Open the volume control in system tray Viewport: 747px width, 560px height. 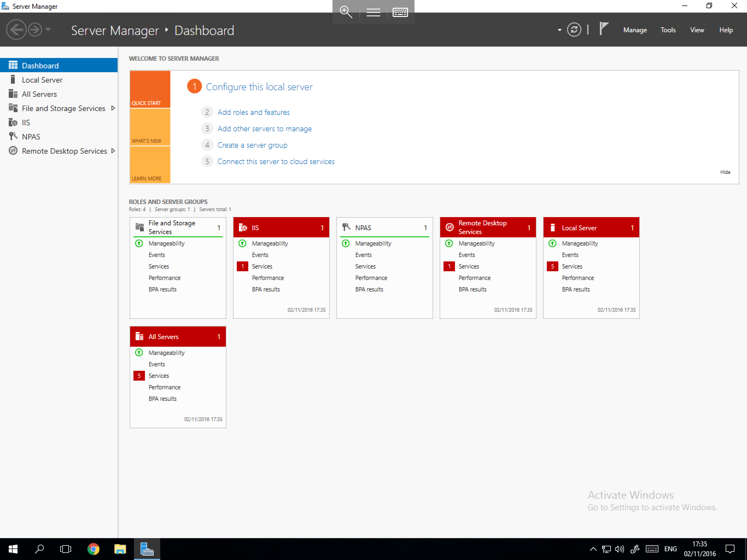pyautogui.click(x=619, y=549)
